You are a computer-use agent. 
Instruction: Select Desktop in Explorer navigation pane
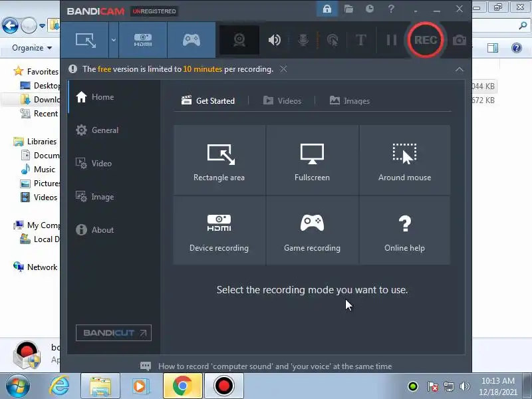40,86
